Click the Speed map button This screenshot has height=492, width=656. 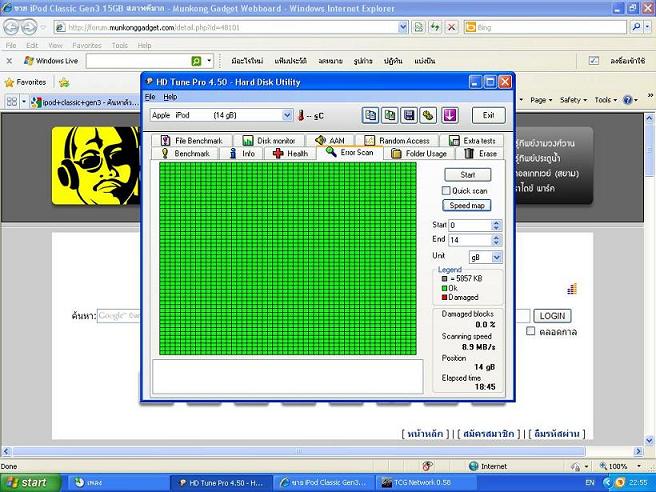pyautogui.click(x=467, y=205)
